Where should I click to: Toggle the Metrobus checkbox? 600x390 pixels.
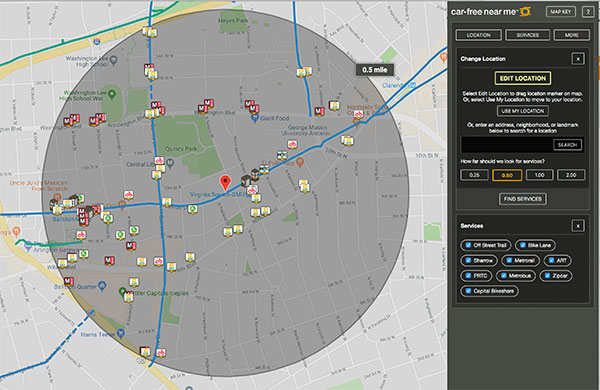504,275
